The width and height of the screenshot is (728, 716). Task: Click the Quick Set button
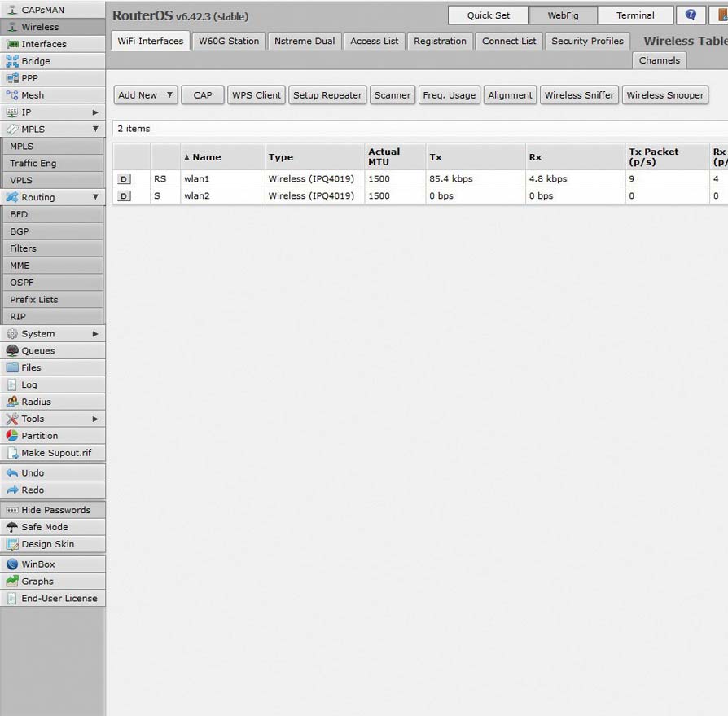[489, 15]
